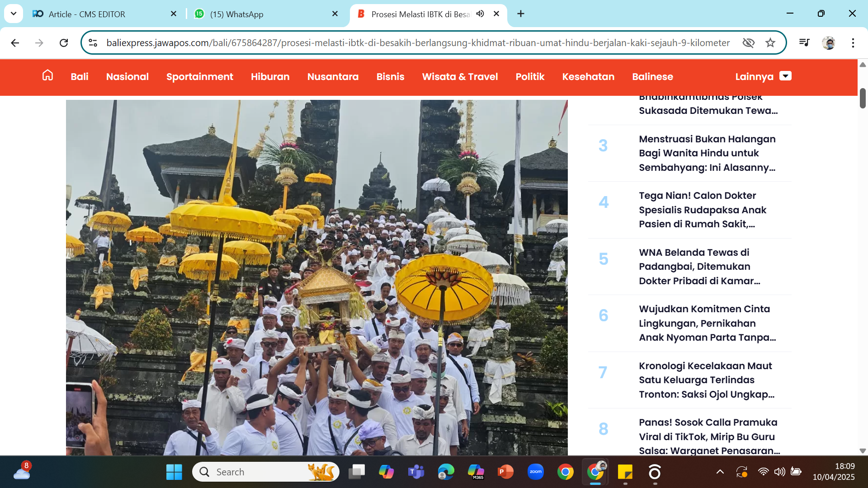Open media control icon in toolbar

pos(804,43)
